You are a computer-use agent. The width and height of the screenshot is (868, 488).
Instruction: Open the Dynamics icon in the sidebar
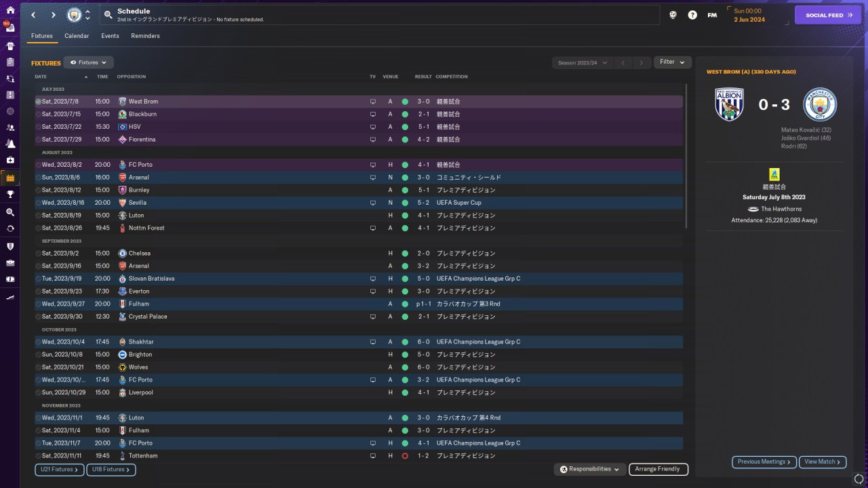point(9,79)
